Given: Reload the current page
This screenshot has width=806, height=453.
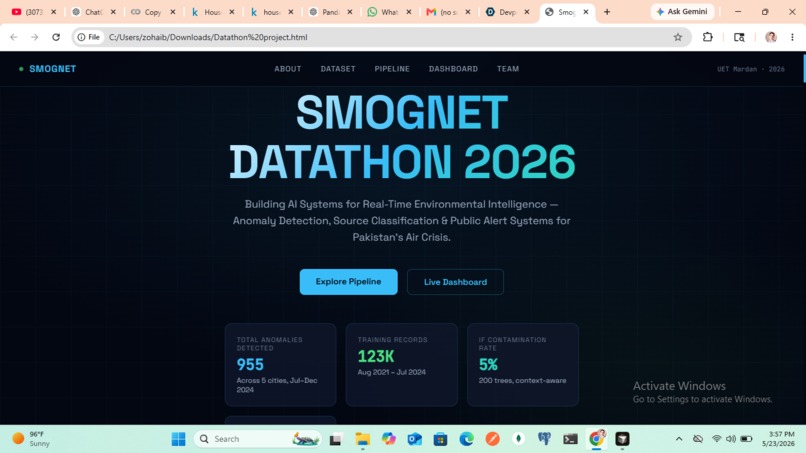Looking at the screenshot, I should tap(56, 37).
